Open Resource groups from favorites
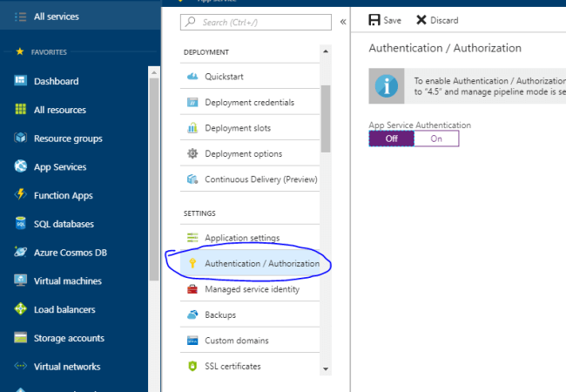Screen dimensions: 566x392 (x=68, y=139)
